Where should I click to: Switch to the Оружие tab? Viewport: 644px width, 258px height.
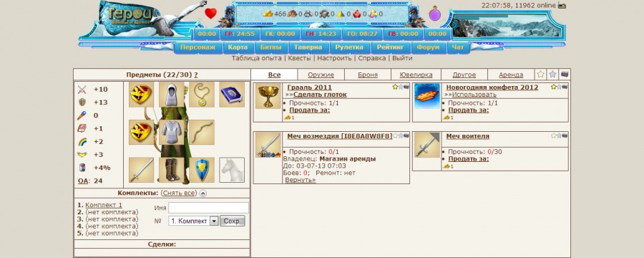click(x=321, y=75)
